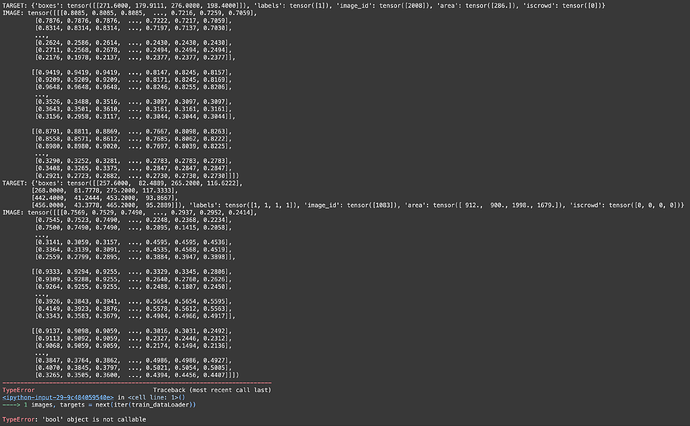Click the final 'TypeError:' label at bottom
Viewport: 690px width, 426px height.
(x=18, y=420)
